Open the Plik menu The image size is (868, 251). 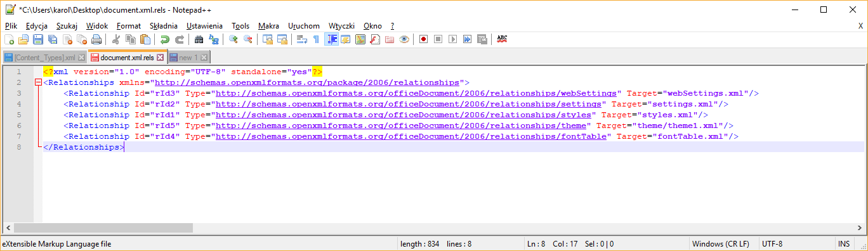[11, 26]
